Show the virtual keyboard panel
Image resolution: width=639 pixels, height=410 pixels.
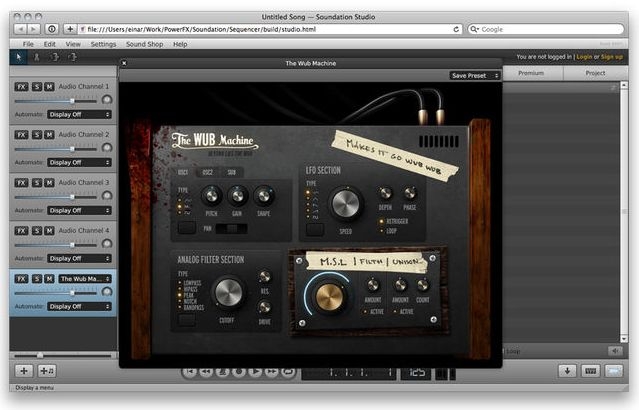click(591, 371)
